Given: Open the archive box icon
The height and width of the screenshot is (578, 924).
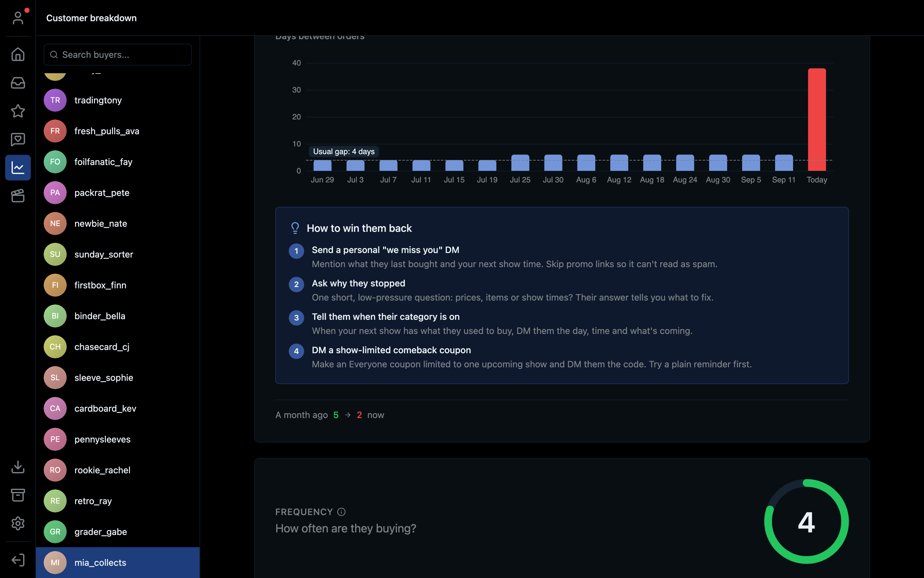Looking at the screenshot, I should point(18,495).
